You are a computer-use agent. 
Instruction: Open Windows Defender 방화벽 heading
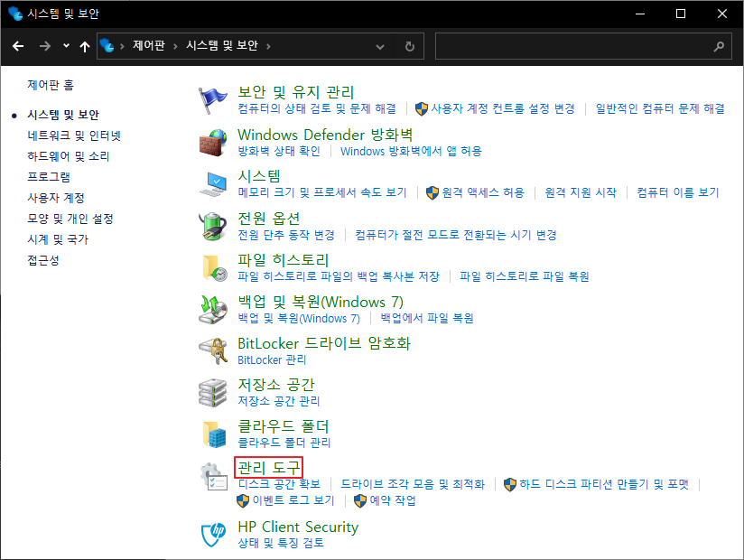[325, 135]
